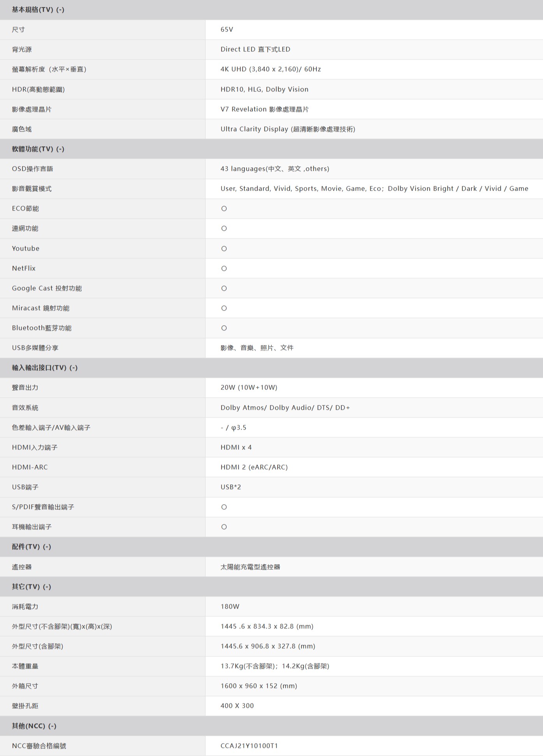Click the NCC code CCAJ21Y10100T1
The height and width of the screenshot is (756, 543).
[x=249, y=746]
